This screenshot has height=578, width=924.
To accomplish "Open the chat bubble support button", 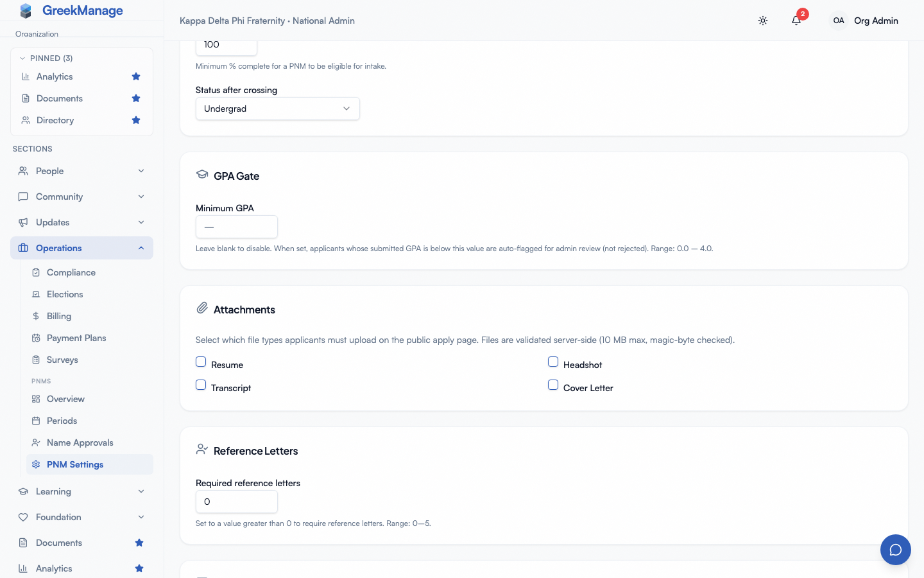I will click(896, 550).
